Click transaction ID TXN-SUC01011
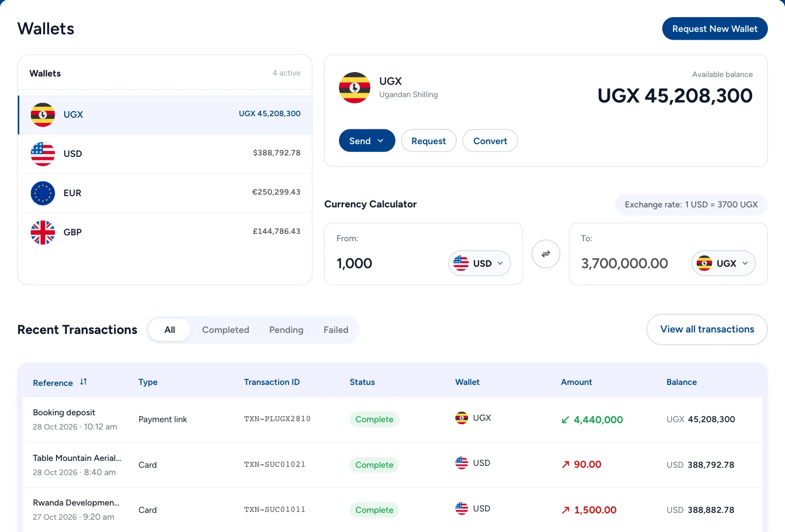Image resolution: width=785 pixels, height=532 pixels. coord(275,509)
